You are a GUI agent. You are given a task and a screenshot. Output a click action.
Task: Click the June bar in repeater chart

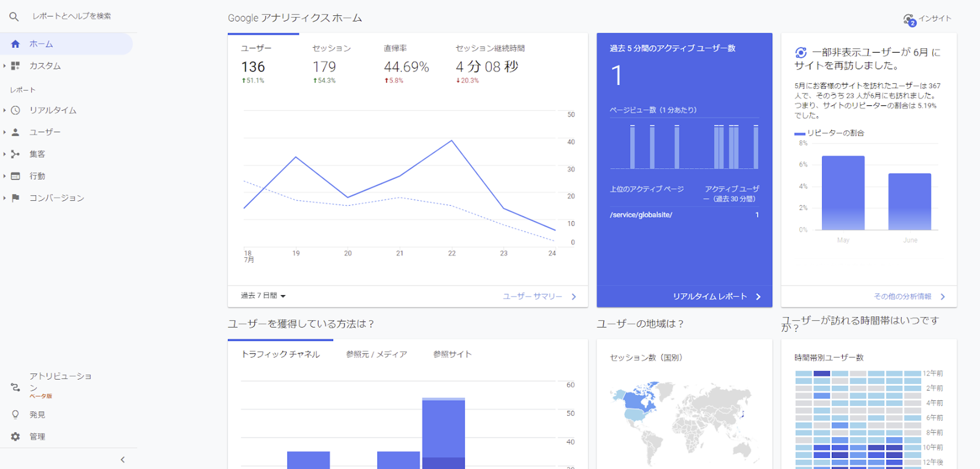[x=910, y=202]
